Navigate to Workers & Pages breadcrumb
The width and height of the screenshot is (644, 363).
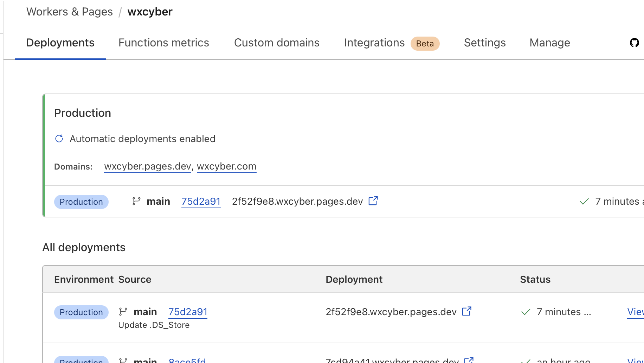(x=70, y=12)
